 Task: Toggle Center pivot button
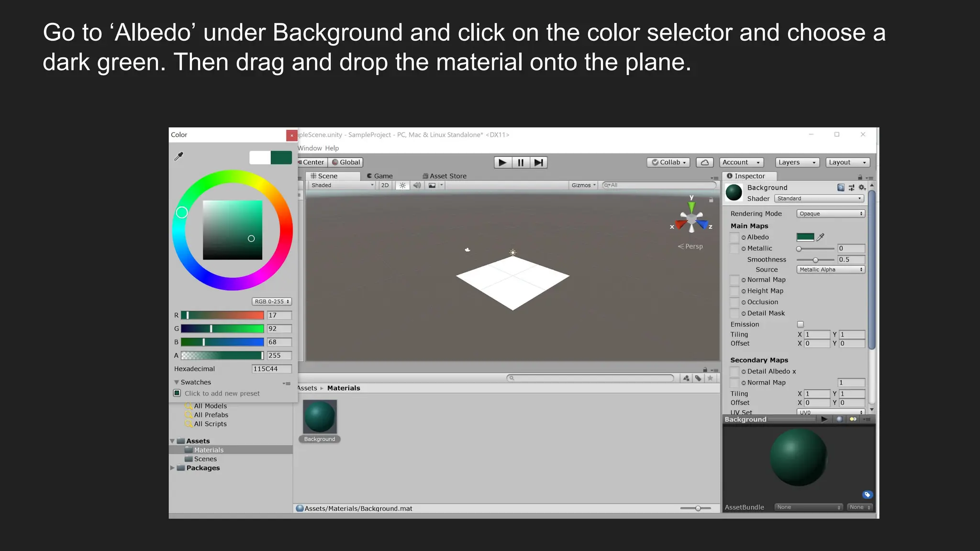click(312, 163)
